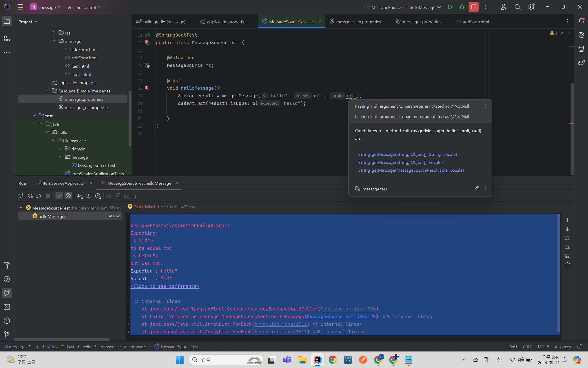Image resolution: width=588 pixels, height=368 pixels.
Task: Close the MessageSourceTest.java editor tab
Action: click(320, 21)
